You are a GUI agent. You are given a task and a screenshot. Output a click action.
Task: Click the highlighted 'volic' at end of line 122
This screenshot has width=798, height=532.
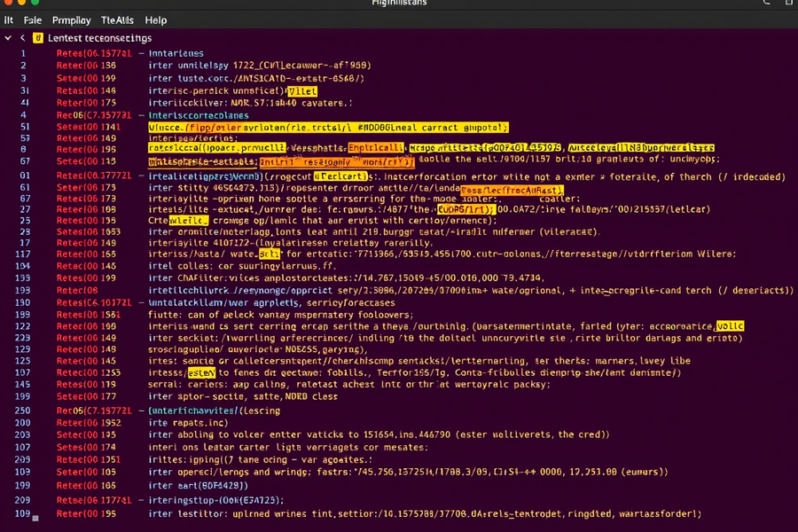(x=730, y=325)
